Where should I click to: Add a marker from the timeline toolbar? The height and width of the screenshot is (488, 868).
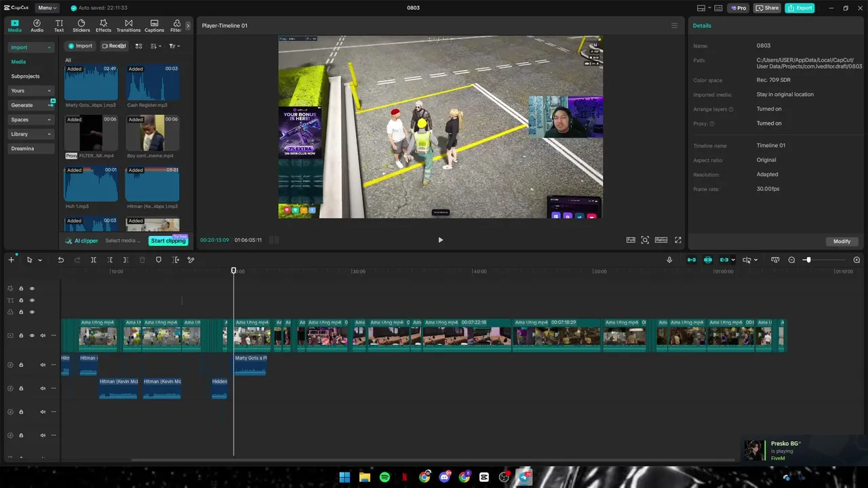159,260
